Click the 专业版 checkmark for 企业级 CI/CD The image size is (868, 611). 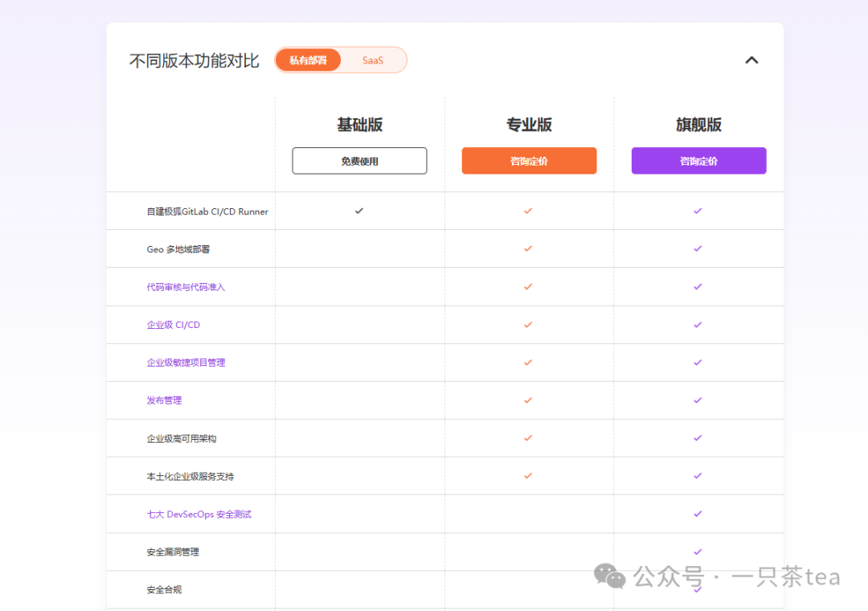pos(528,325)
